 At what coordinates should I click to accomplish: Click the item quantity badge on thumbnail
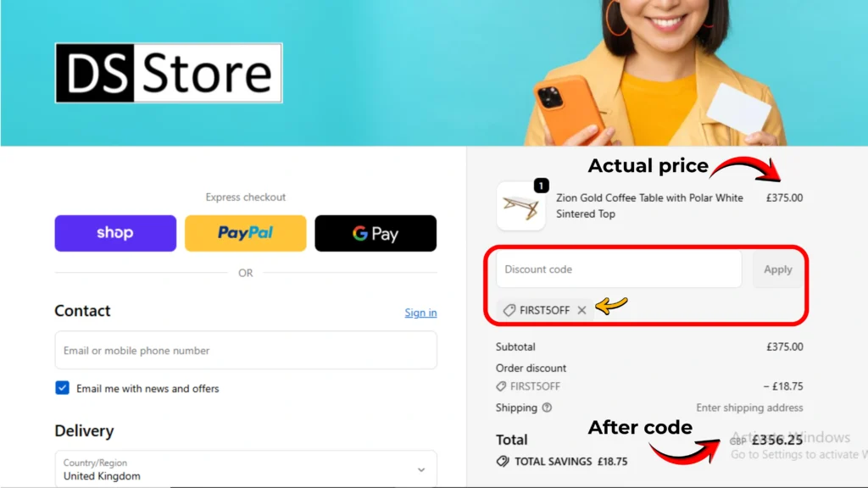pyautogui.click(x=542, y=186)
